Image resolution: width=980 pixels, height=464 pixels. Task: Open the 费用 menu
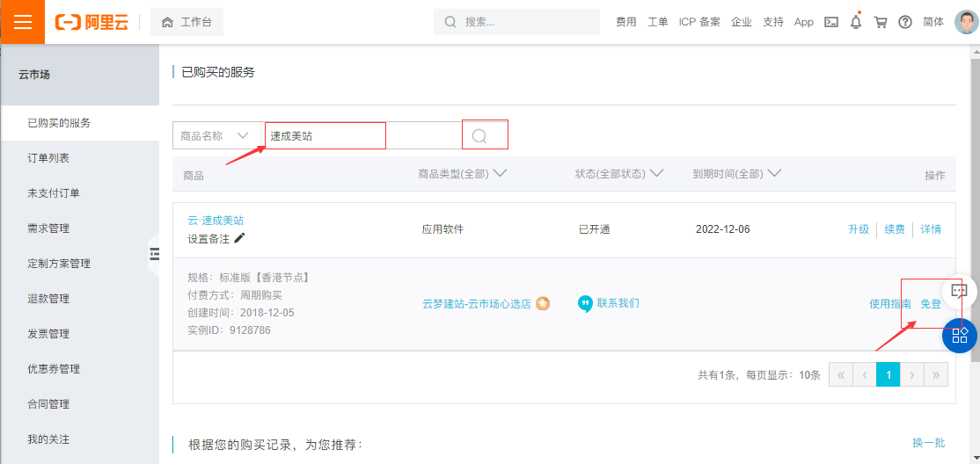point(625,22)
